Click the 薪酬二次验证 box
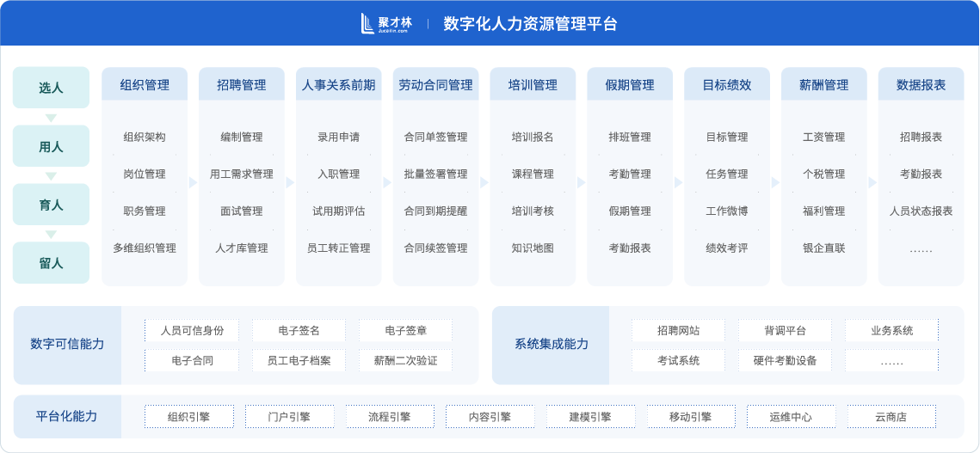The width and height of the screenshot is (980, 453). pyautogui.click(x=405, y=360)
